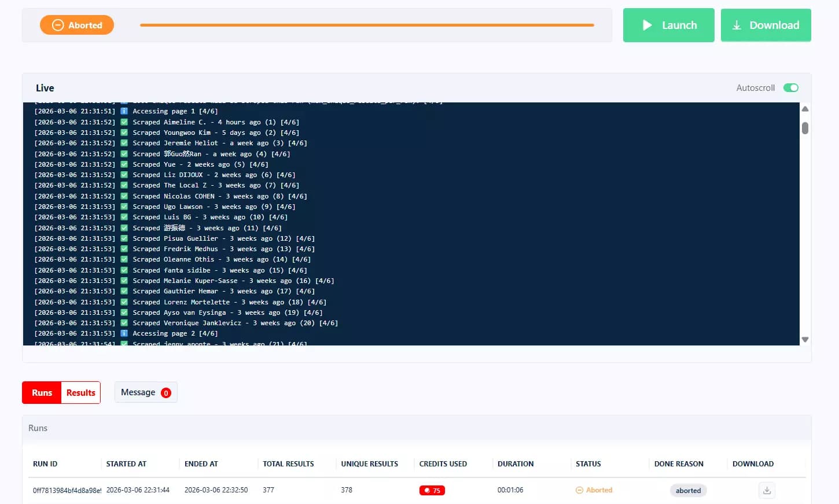Click the download icon in the run's Download column
Image resolution: width=839 pixels, height=504 pixels.
coord(767,490)
